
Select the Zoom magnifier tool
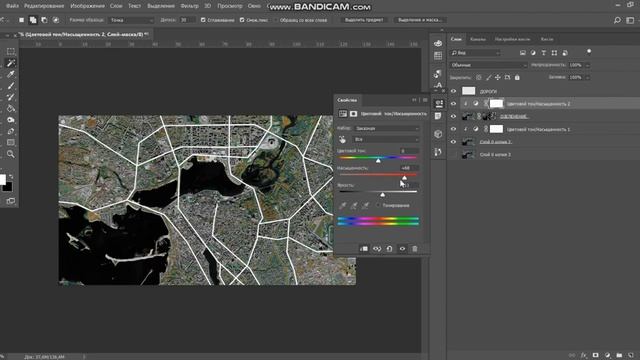[11, 154]
